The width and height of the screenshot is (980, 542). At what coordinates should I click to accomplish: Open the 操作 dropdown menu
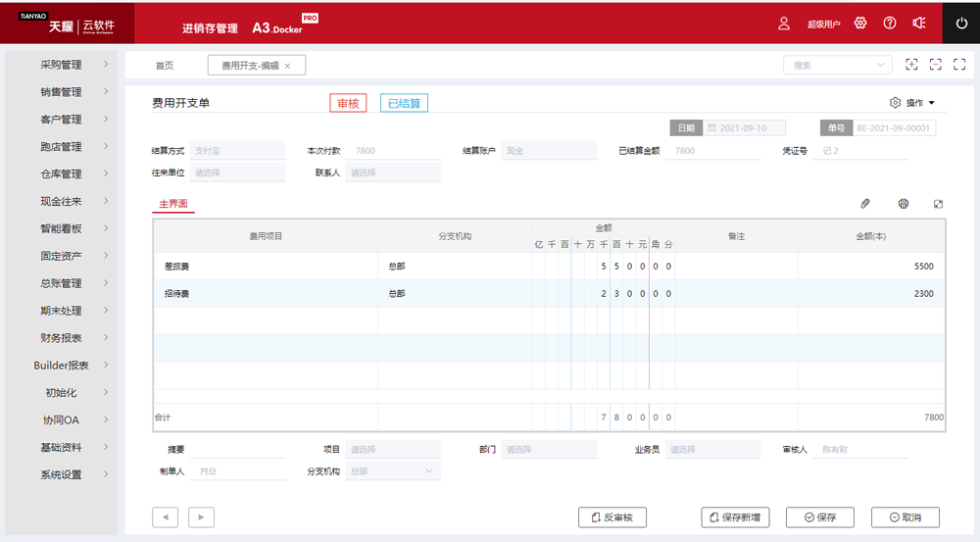(912, 103)
